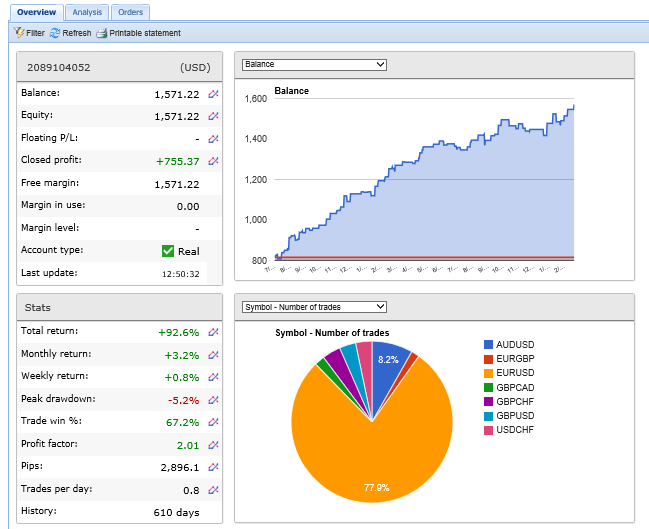Select the Overview tab
The height and width of the screenshot is (529, 649).
(35, 12)
